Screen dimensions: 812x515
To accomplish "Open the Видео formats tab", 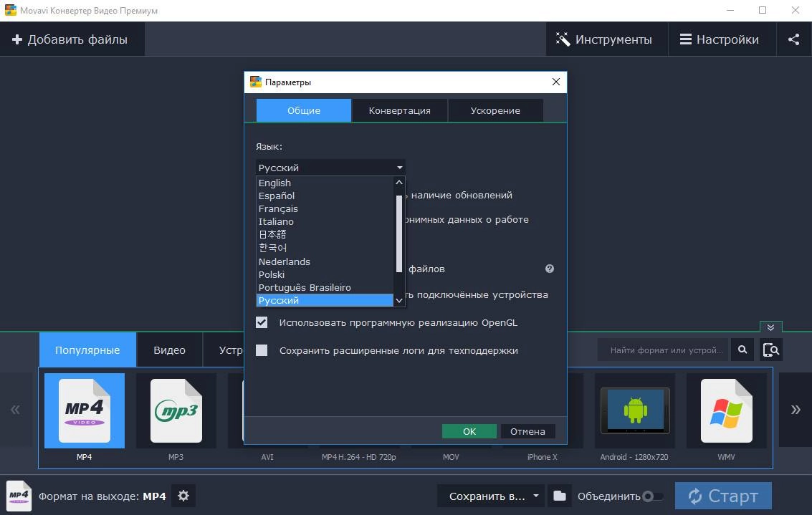I will pyautogui.click(x=169, y=350).
